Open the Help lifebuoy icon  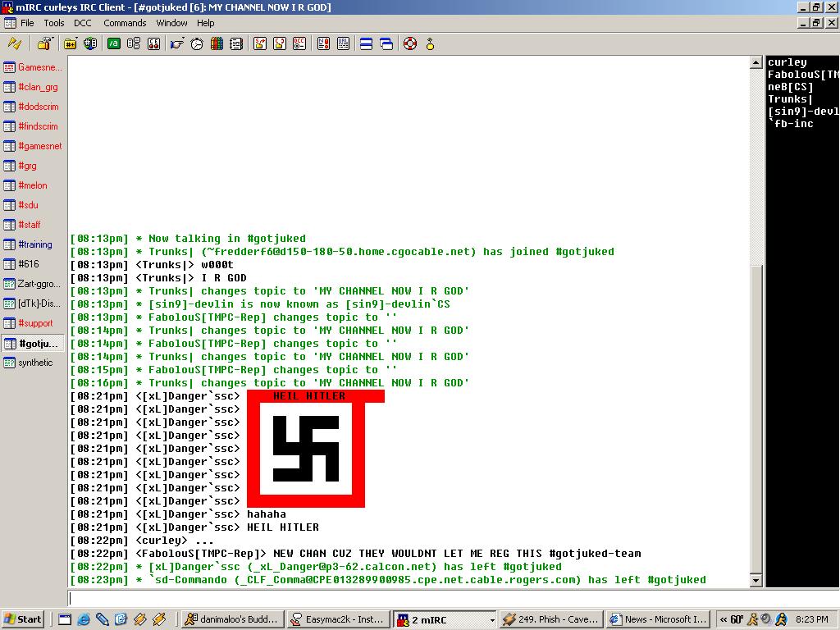click(410, 43)
